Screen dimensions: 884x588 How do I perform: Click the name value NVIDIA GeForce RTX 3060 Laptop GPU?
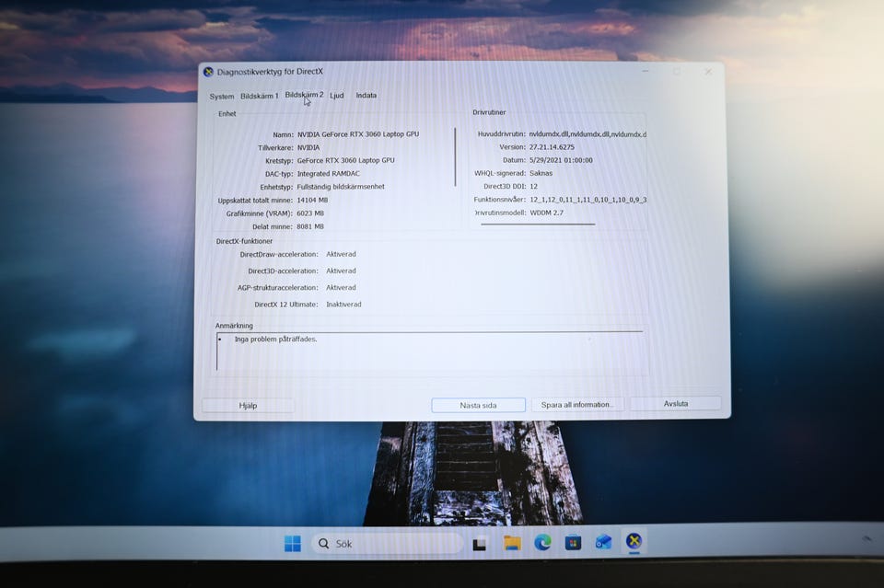click(x=358, y=134)
